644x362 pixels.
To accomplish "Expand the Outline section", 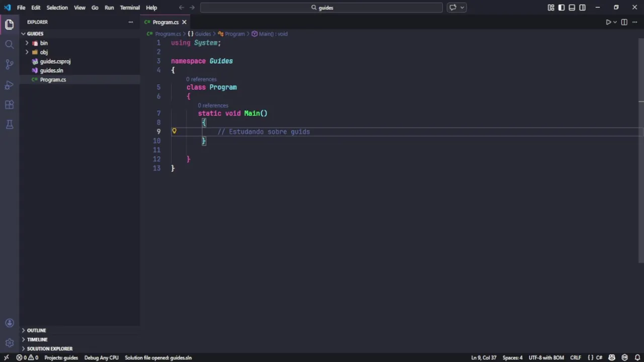I will point(36,330).
